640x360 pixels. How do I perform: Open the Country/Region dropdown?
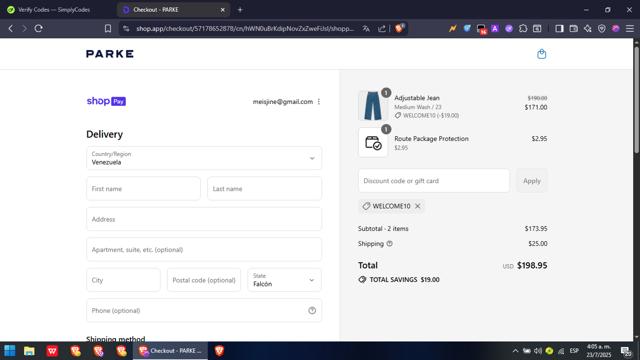[204, 158]
